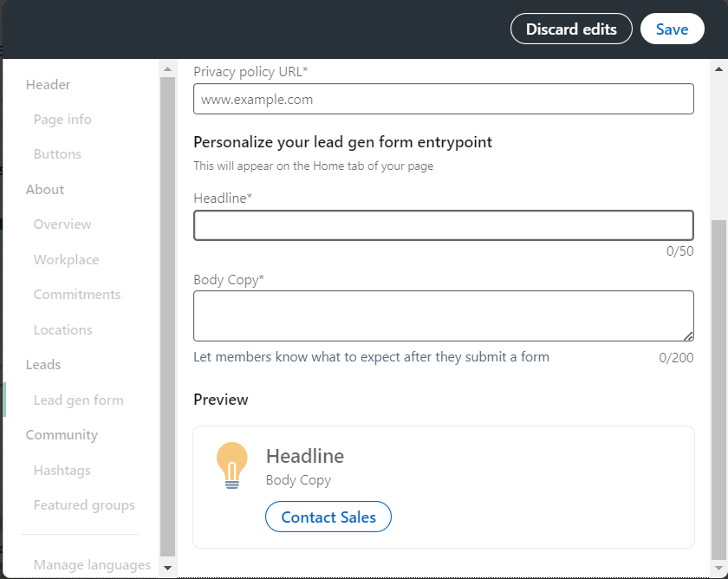
Task: Click 'Let members know what to expect' helper text
Action: pyautogui.click(x=371, y=357)
